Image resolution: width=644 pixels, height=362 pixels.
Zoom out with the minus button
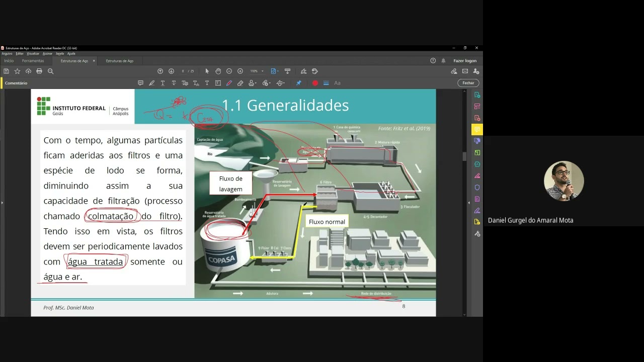pyautogui.click(x=229, y=71)
